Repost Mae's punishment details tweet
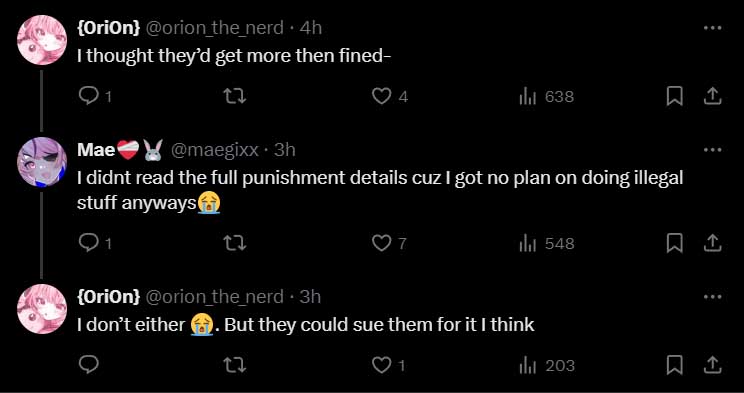This screenshot has height=393, width=744. pos(234,243)
